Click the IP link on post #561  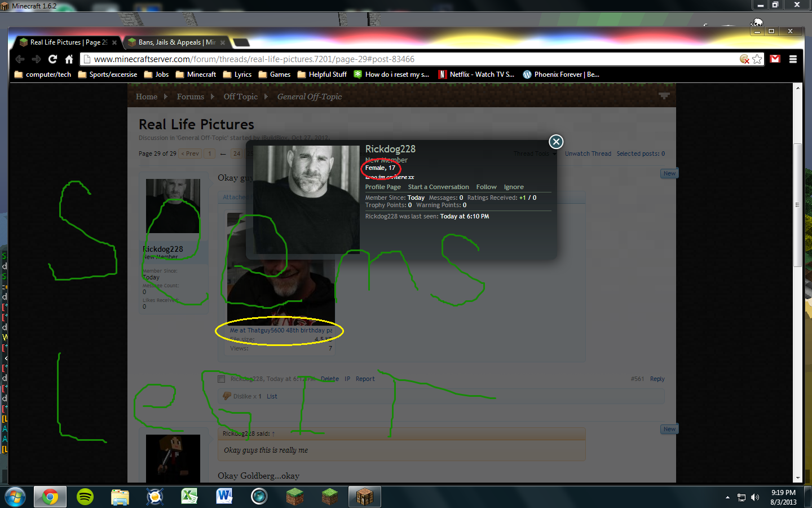pos(347,379)
